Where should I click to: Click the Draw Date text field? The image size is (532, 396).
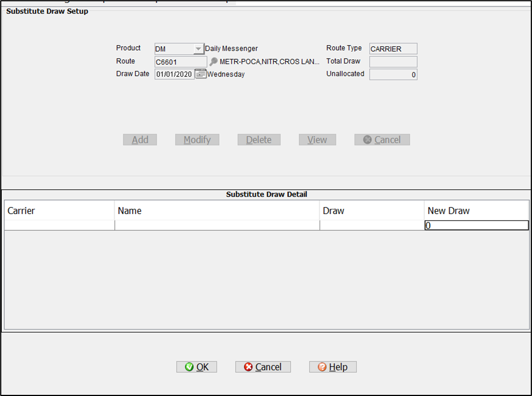tap(174, 74)
